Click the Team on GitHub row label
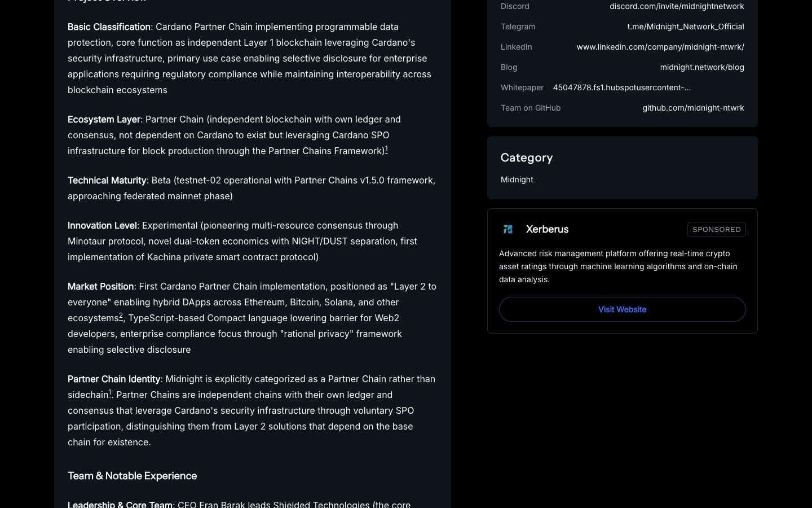This screenshot has width=812, height=508. [x=531, y=108]
